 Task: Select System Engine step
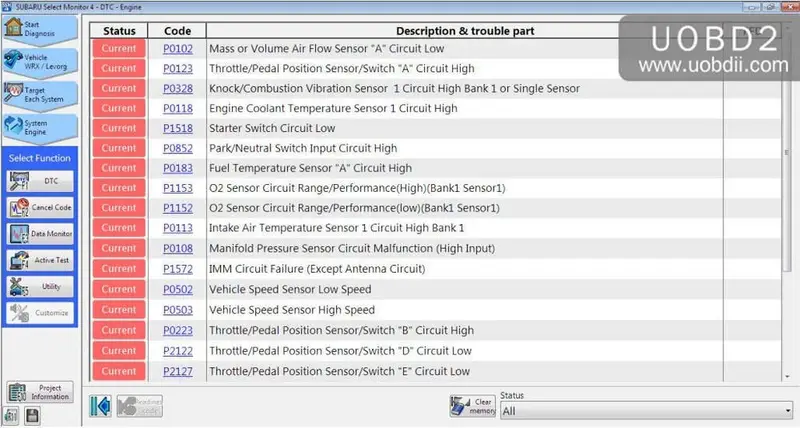click(40, 128)
